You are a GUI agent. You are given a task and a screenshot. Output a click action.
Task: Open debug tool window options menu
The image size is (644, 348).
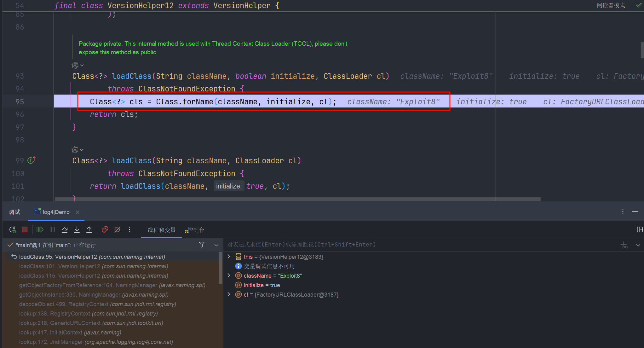pyautogui.click(x=623, y=212)
